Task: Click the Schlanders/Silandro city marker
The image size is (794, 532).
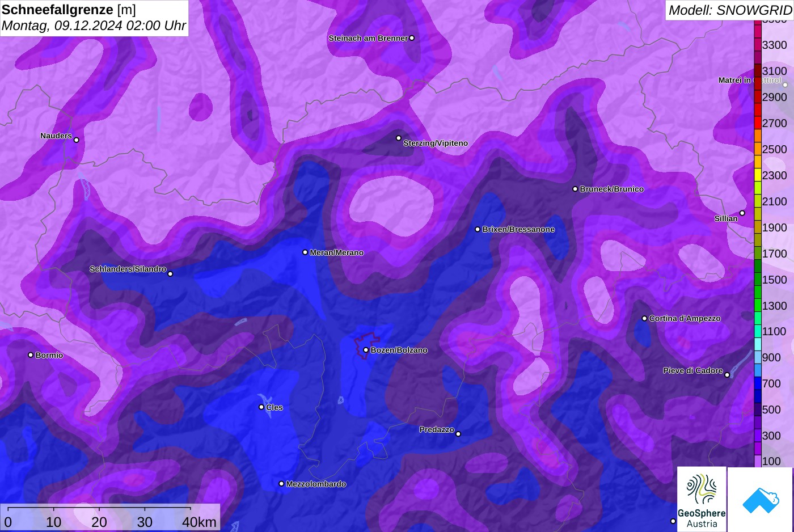Action: 170,274
